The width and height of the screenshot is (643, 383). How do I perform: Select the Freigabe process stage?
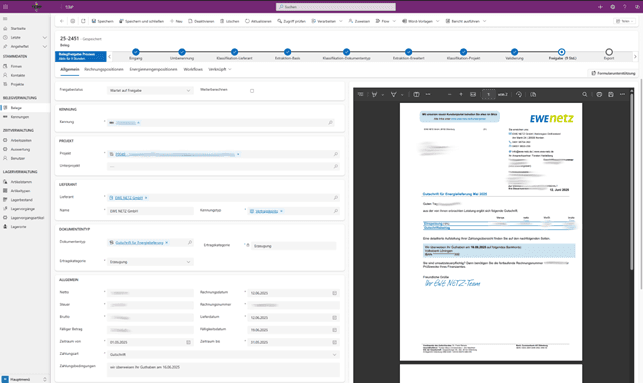pyautogui.click(x=561, y=52)
